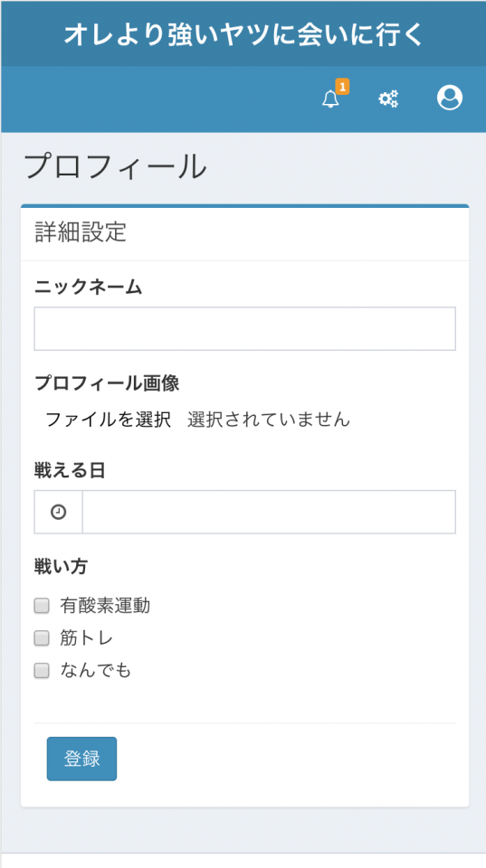
Task: Click the 有酸素運動 label text
Action: [x=105, y=606]
